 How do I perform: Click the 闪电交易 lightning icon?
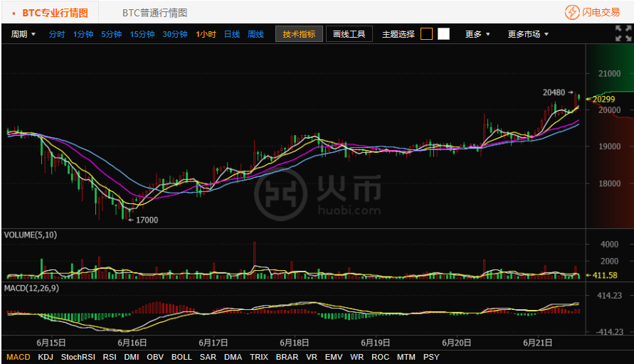point(571,13)
